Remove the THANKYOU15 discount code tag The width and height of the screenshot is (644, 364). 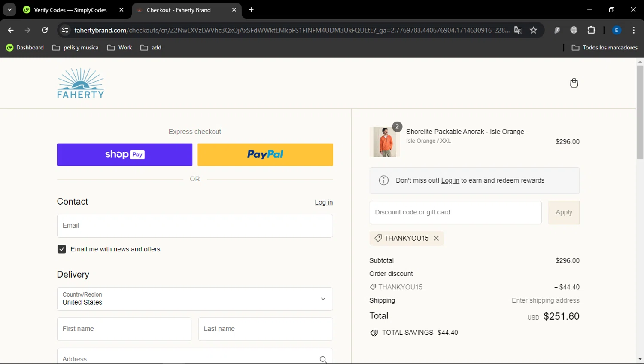tap(436, 238)
